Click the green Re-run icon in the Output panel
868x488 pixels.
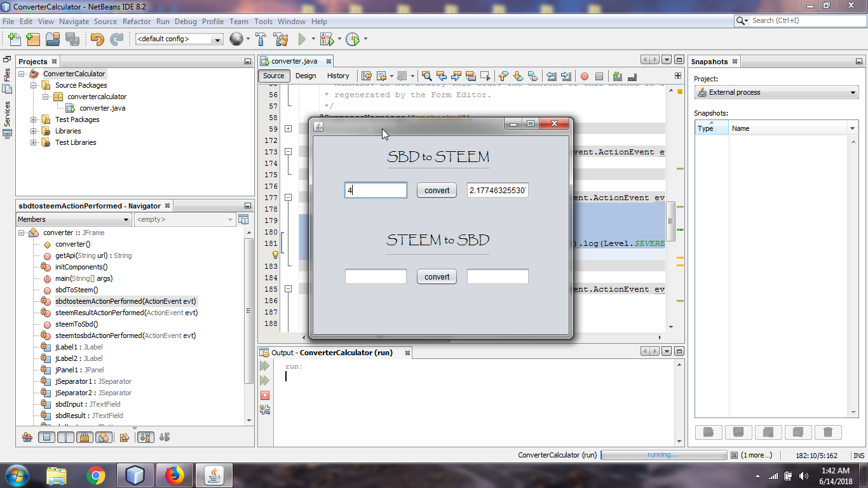265,366
